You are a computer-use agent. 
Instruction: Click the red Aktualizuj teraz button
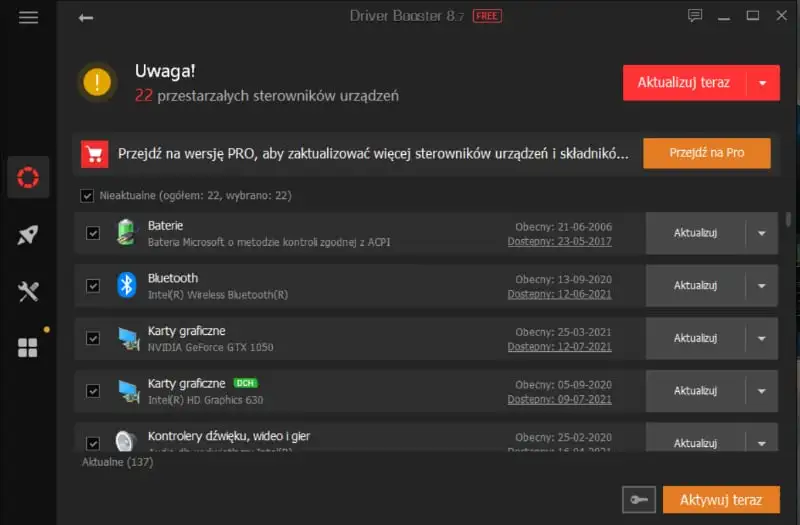(684, 83)
